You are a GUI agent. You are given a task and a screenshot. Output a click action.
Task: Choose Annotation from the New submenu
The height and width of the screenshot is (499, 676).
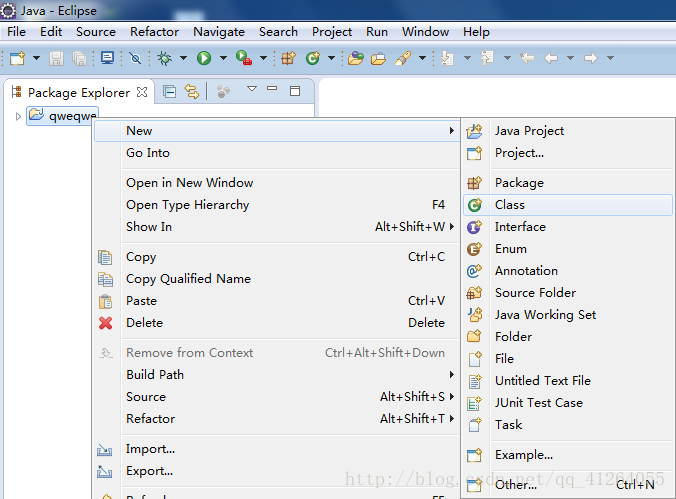coord(568,271)
